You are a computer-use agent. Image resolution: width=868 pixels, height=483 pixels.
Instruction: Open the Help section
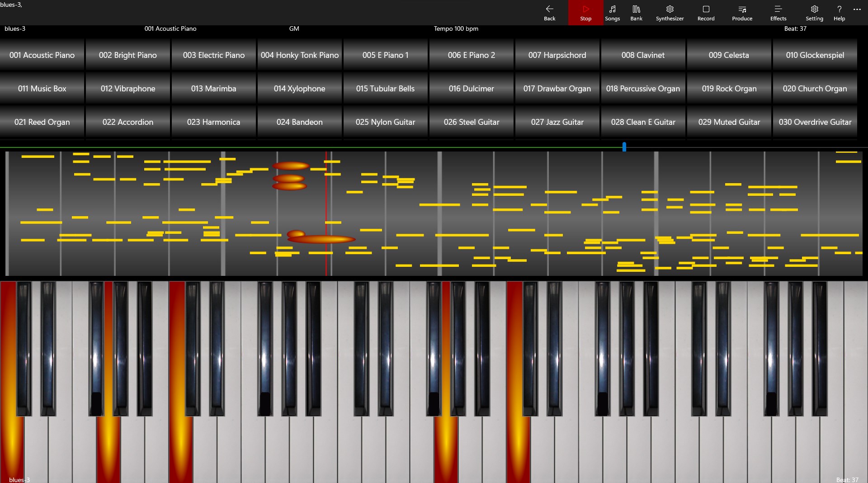tap(839, 13)
